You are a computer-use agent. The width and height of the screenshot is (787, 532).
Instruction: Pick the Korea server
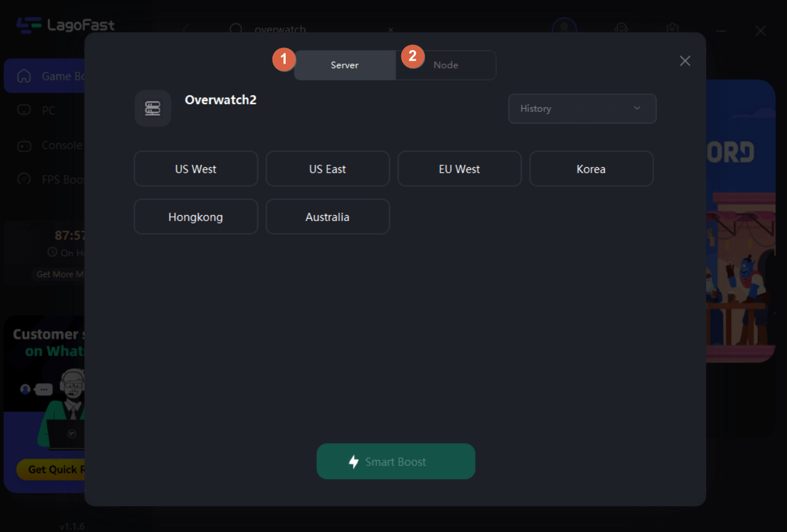point(591,169)
